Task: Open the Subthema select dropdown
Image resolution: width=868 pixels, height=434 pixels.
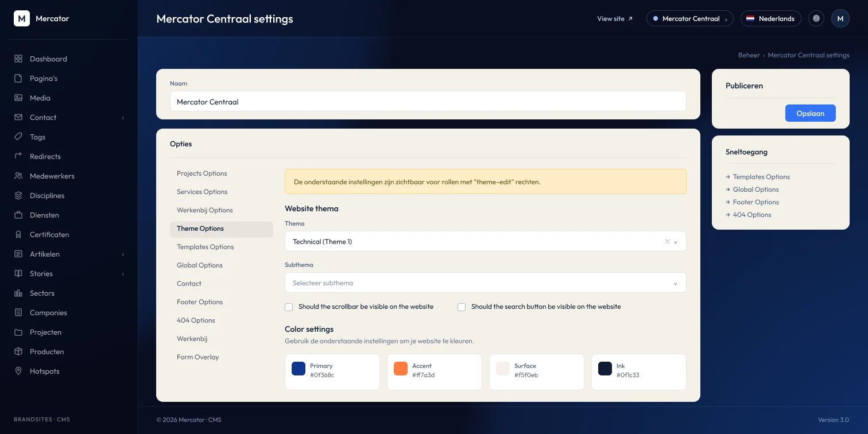Action: [486, 282]
